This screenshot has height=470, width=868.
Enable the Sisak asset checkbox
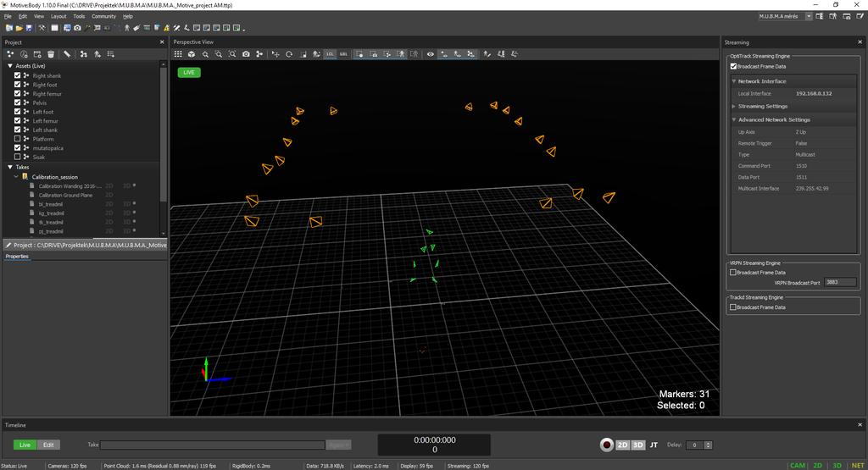[x=17, y=157]
